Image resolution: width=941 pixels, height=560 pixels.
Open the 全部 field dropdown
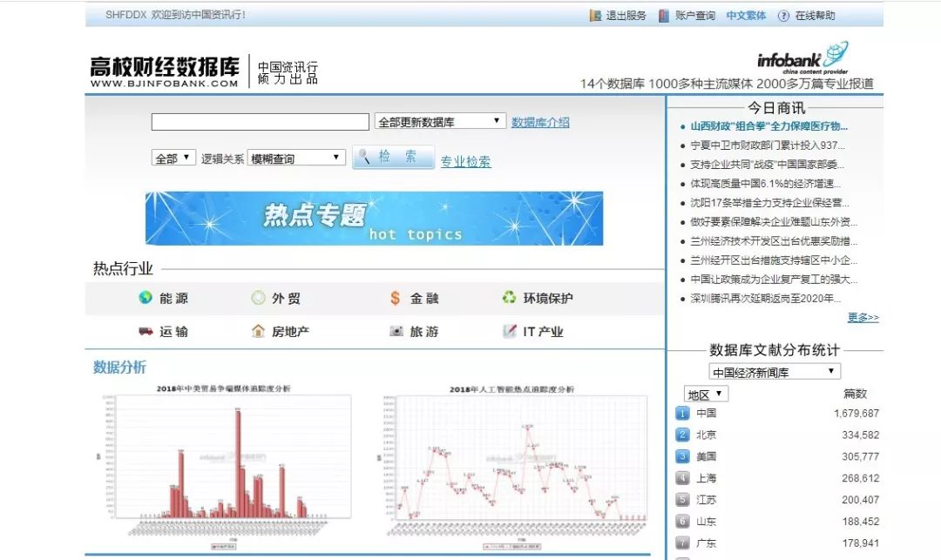(x=173, y=158)
